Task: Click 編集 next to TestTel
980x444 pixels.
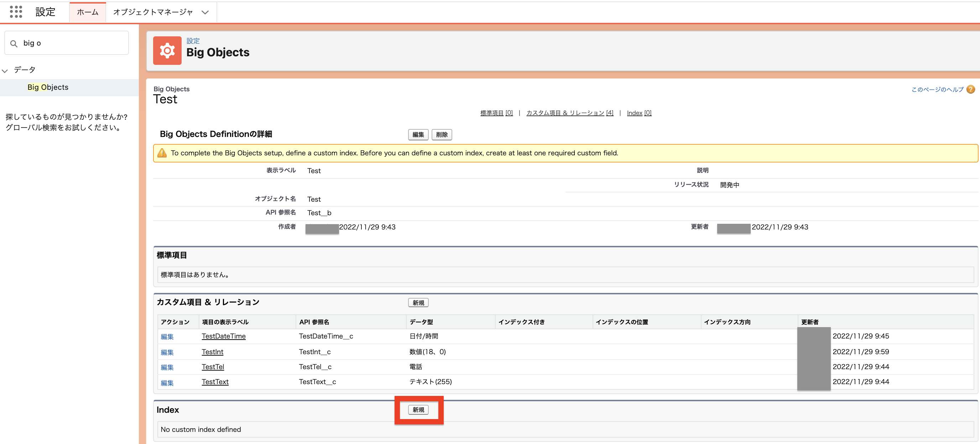Action: pos(167,367)
